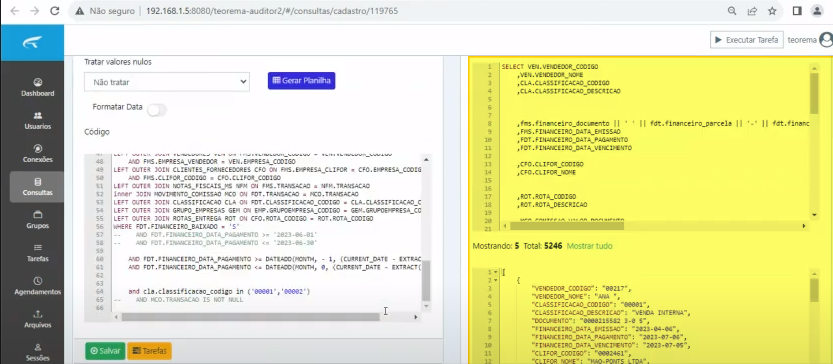The image size is (833, 364).
Task: Go forward with browser forward arrow
Action: 35,11
